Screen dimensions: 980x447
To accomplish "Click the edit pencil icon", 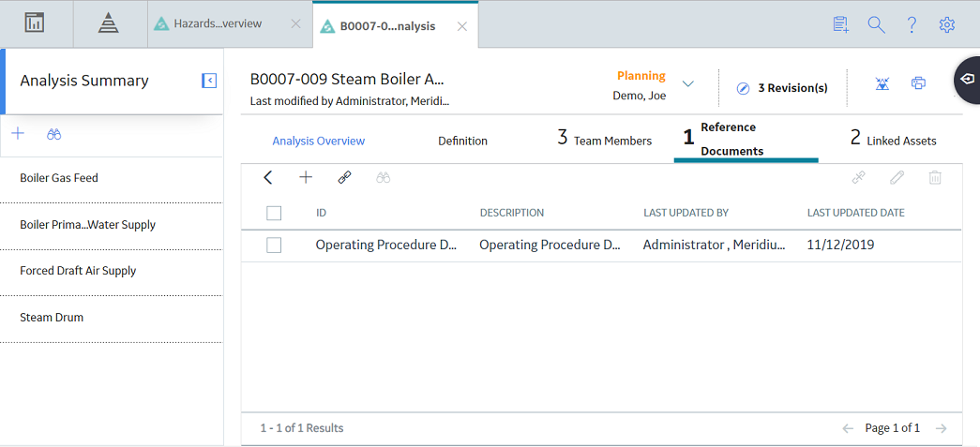I will 897,178.
